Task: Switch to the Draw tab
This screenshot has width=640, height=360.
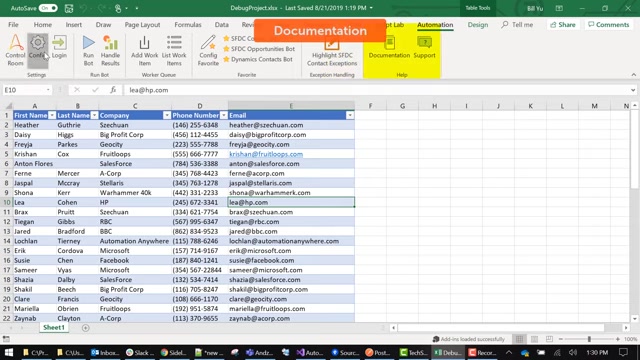Action: (103, 24)
